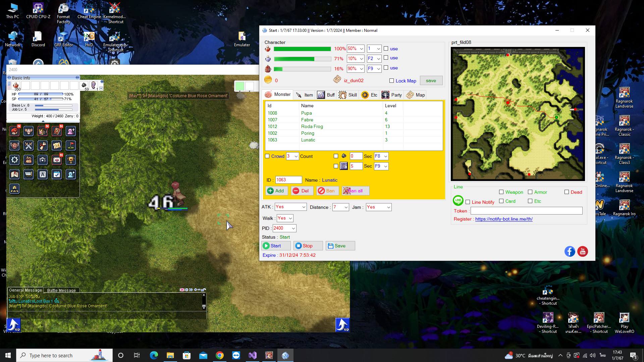Viewport: 644px width, 362px height.
Task: Enable the use checkbox for HP 50% row
Action: [x=386, y=49]
